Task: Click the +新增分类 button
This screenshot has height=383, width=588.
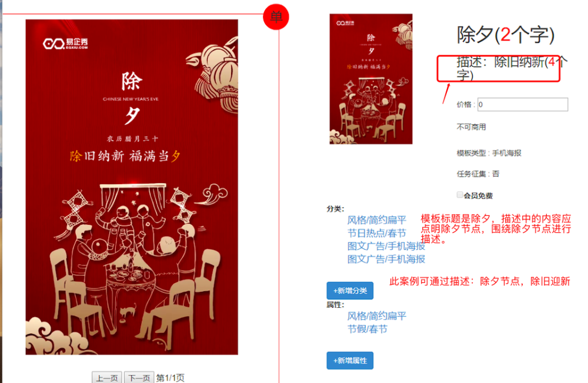Action: tap(350, 291)
